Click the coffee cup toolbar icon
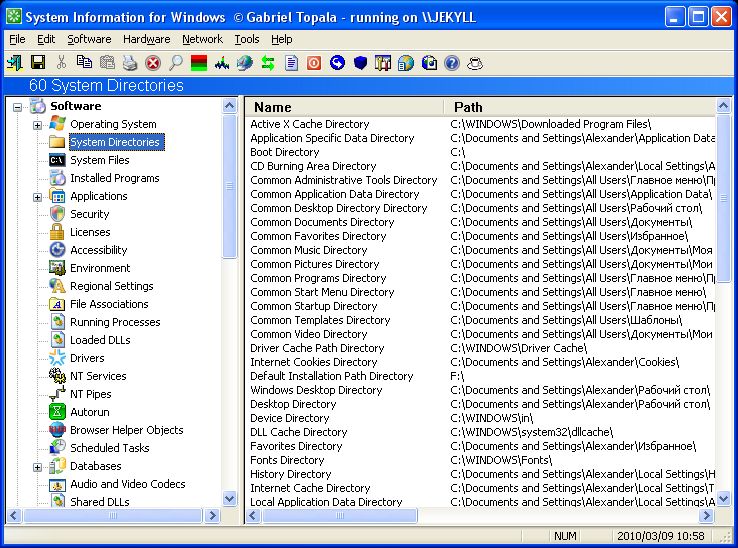The image size is (738, 548). pyautogui.click(x=475, y=63)
